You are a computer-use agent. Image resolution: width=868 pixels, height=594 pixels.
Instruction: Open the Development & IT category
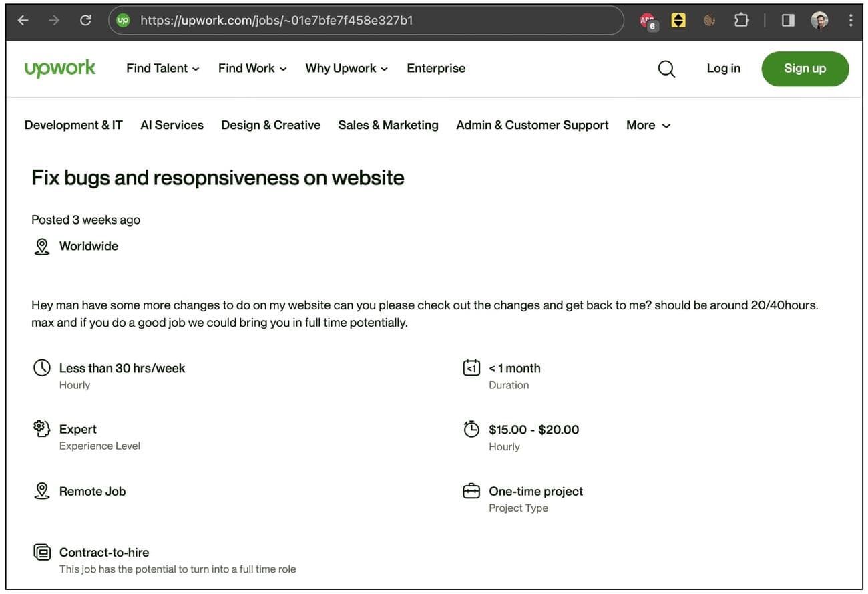tap(73, 125)
